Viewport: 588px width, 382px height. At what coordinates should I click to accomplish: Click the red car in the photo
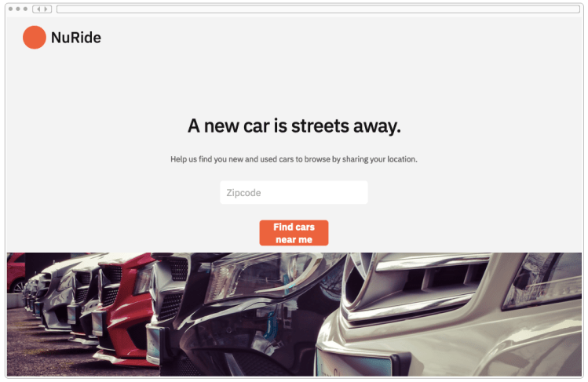(x=126, y=311)
